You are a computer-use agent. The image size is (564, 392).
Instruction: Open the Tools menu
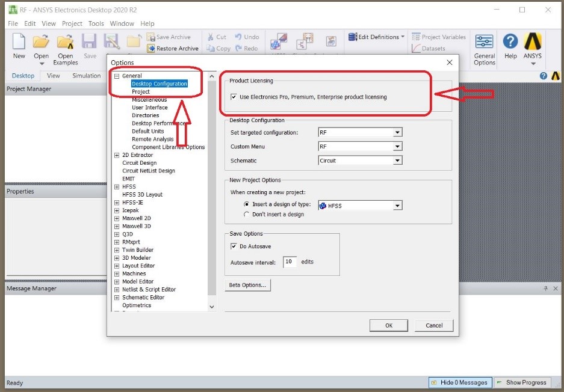click(96, 23)
